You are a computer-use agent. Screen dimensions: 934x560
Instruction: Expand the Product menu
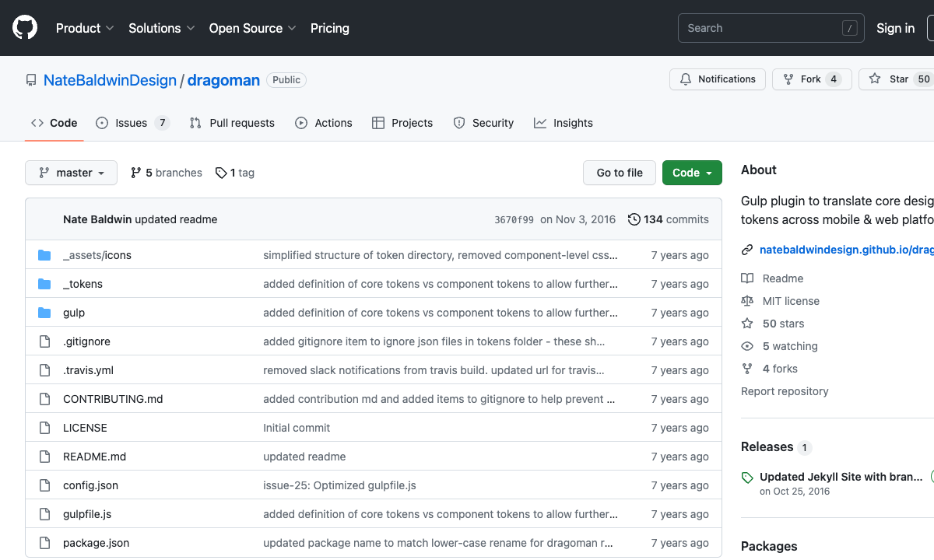[x=85, y=28]
